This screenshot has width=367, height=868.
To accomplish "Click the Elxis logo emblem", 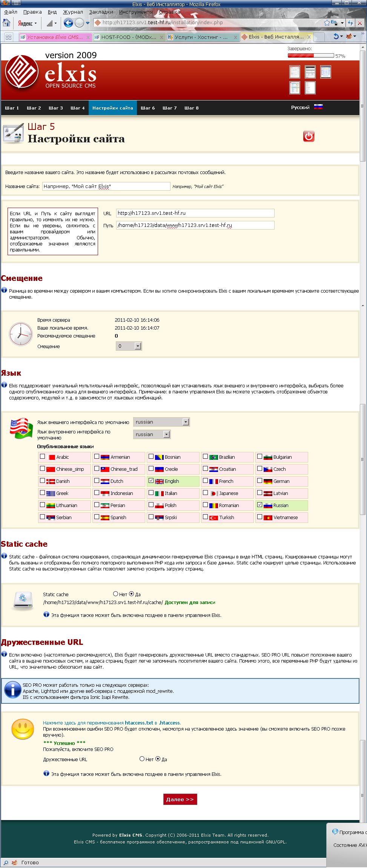I will pos(22,72).
